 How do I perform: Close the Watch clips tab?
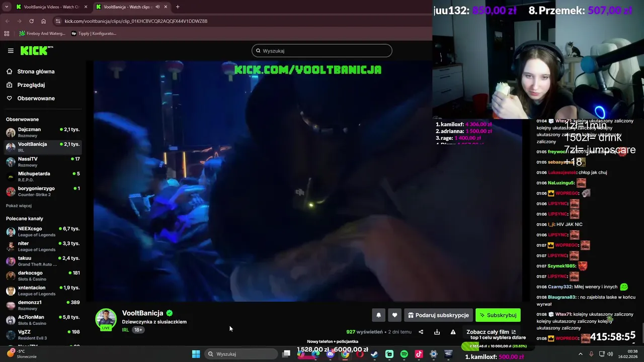click(x=166, y=7)
